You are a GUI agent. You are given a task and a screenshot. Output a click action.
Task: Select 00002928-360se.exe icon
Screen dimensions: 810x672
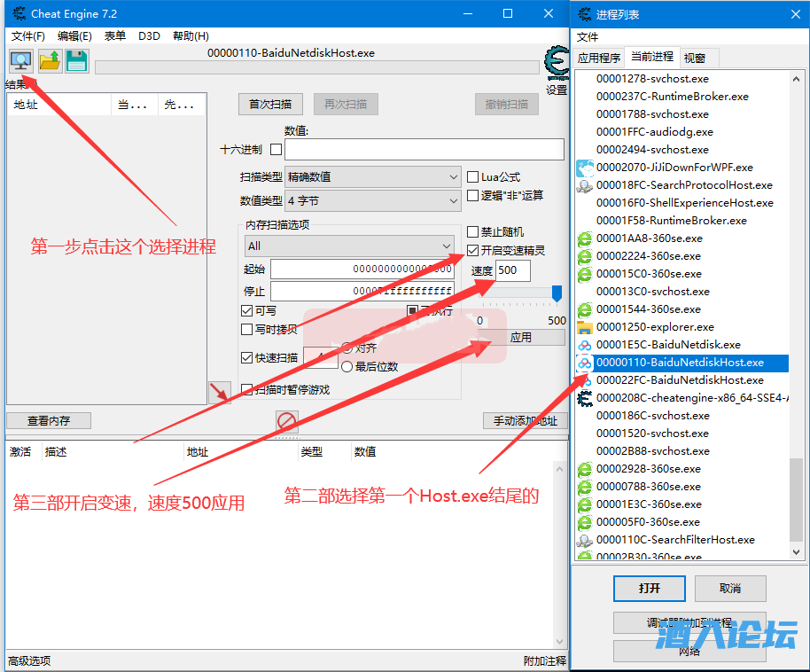(585, 469)
